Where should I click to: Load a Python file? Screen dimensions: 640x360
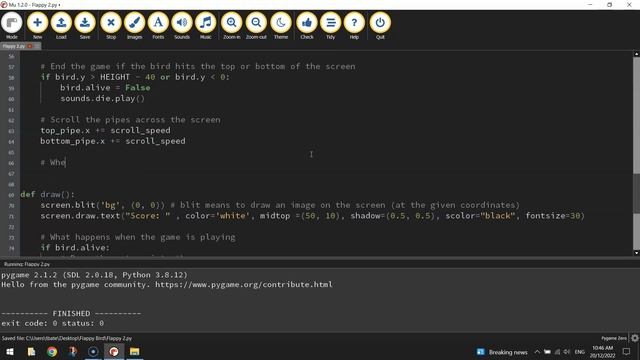click(61, 26)
